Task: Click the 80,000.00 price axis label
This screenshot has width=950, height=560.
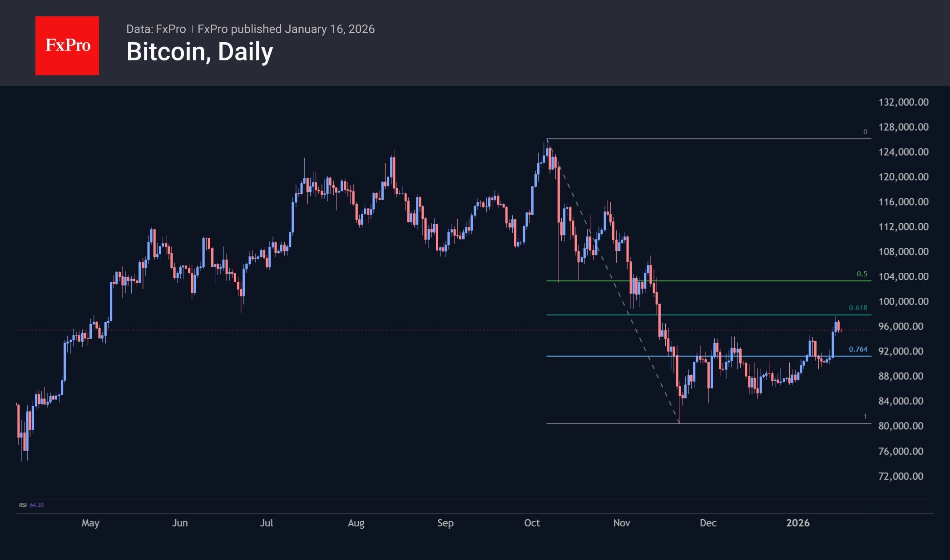Action: point(901,426)
